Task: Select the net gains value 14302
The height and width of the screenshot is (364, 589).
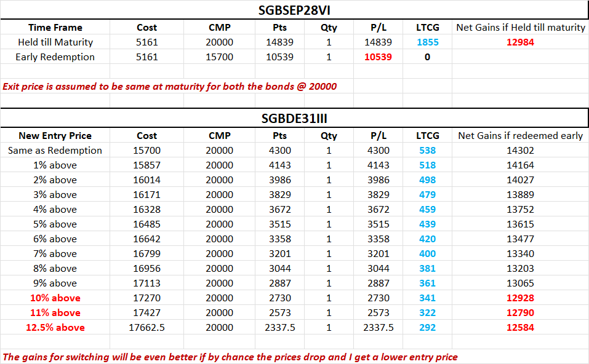Action: coord(520,151)
